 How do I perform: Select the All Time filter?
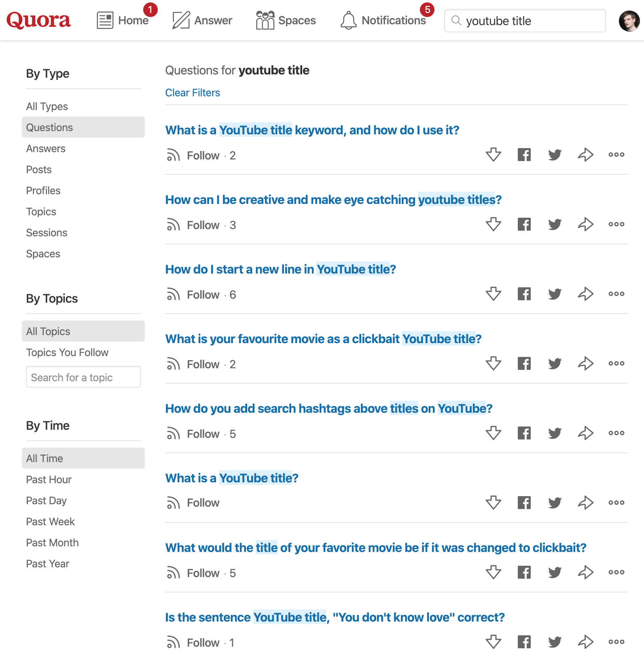[83, 458]
